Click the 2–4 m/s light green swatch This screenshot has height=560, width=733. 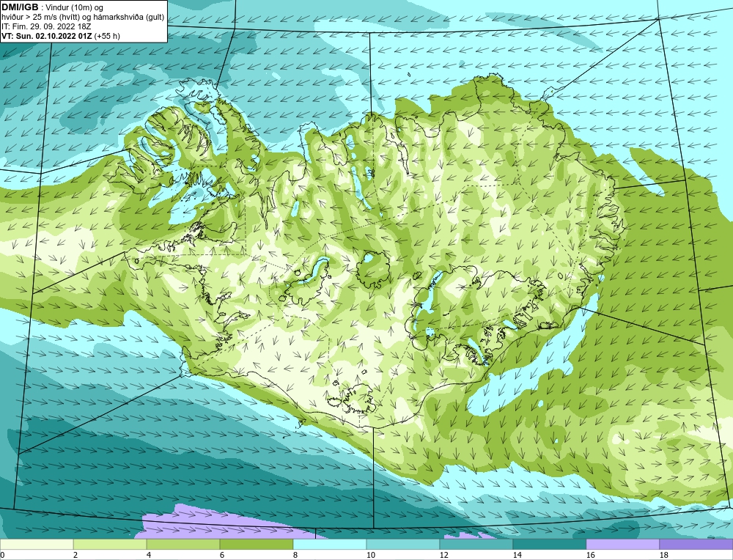[x=110, y=545]
